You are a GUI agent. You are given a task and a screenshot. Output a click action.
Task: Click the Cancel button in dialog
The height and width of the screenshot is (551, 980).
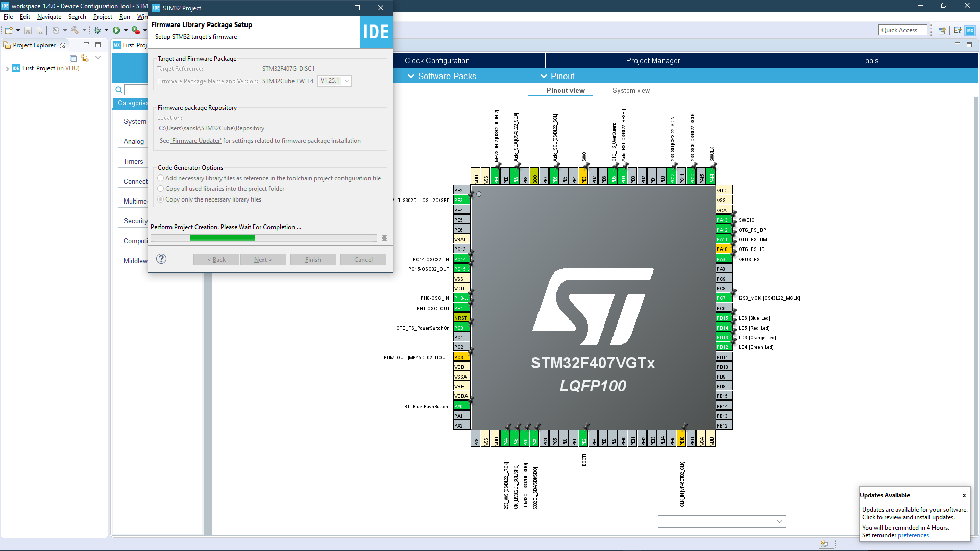363,260
